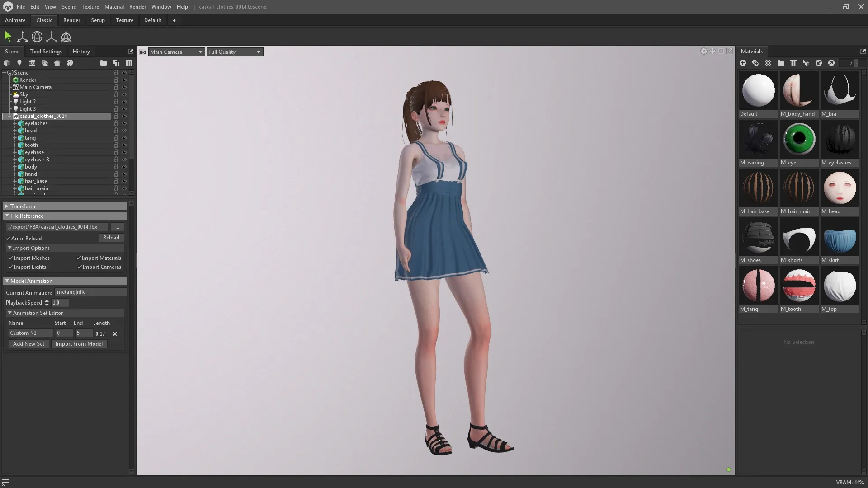Click the Reload button for the FBX file

coord(111,238)
